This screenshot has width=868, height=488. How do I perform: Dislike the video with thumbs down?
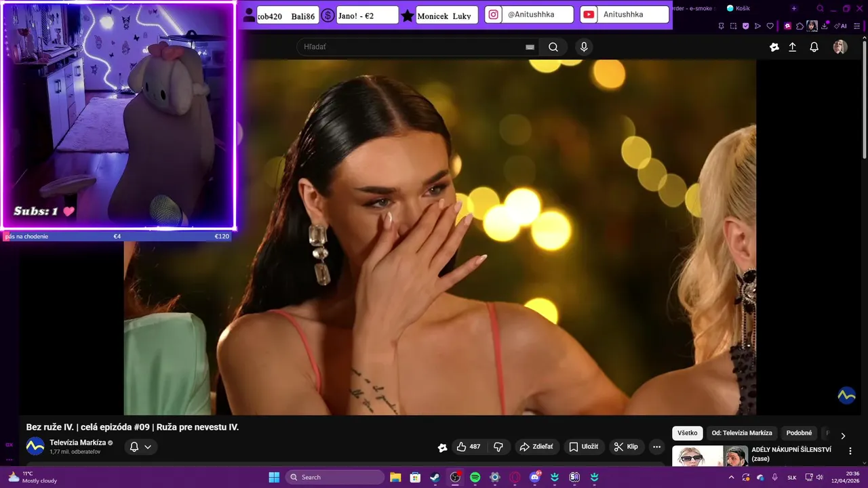pos(498,447)
